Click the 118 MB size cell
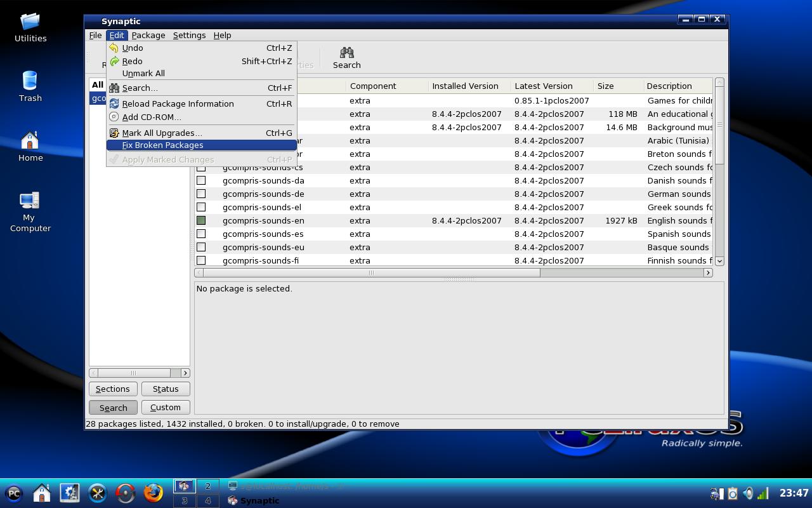Image resolution: width=812 pixels, height=508 pixels. pyautogui.click(x=623, y=114)
